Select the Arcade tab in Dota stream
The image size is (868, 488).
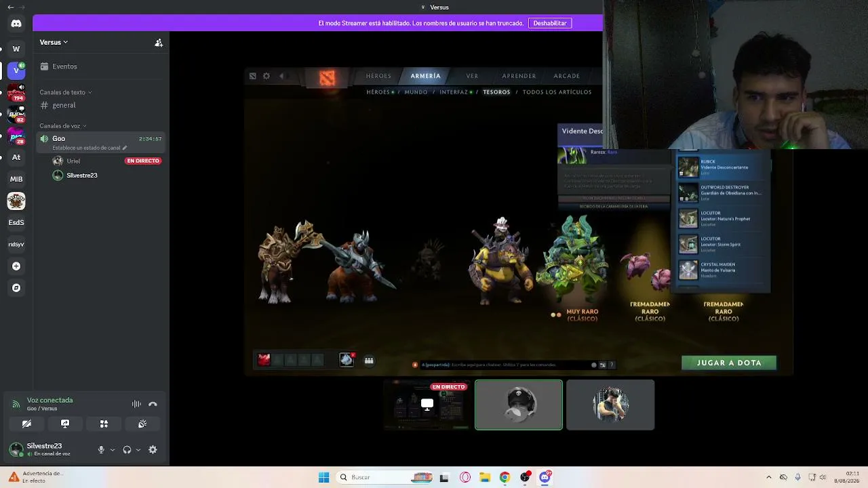(x=566, y=76)
